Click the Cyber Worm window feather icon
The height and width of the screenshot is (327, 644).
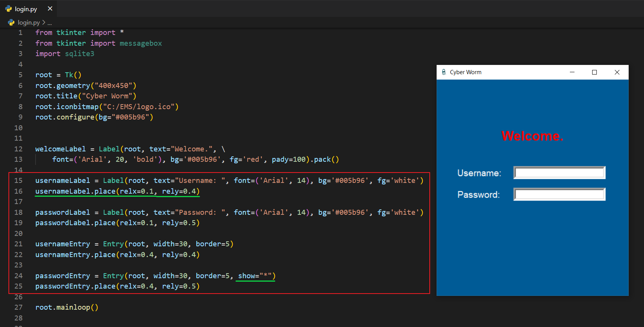click(x=444, y=72)
